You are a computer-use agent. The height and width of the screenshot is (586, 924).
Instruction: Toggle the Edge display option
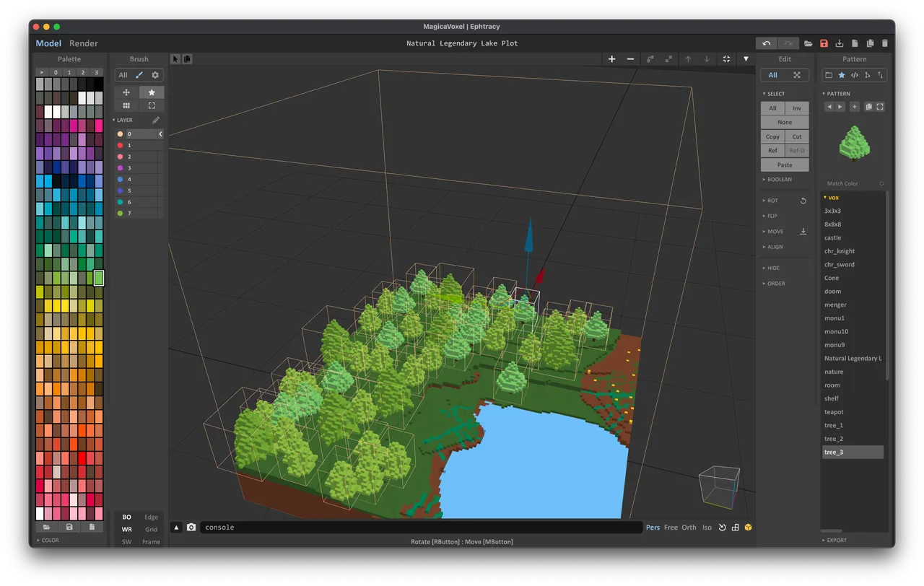tap(151, 517)
